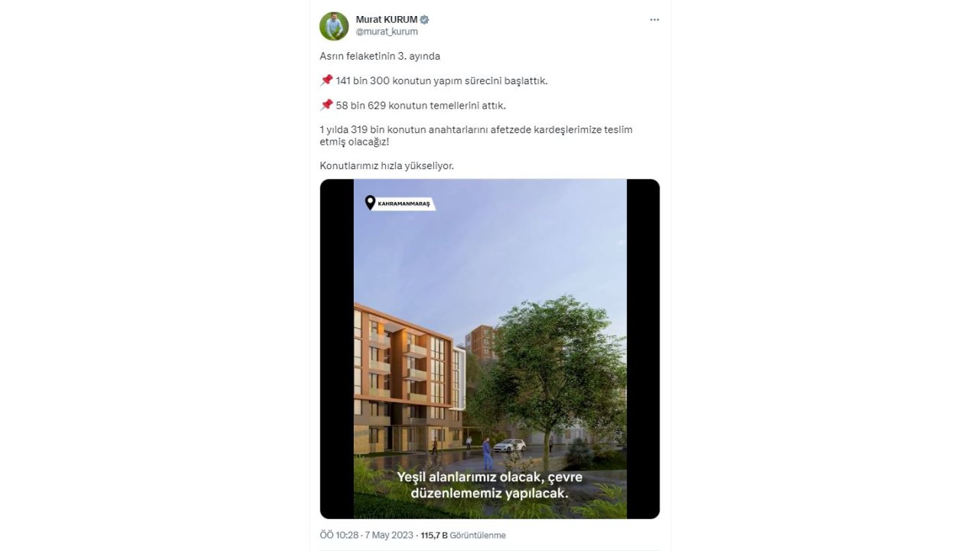Click the pushpin emoji beside 141 bin 300
The width and height of the screenshot is (980, 551).
tap(326, 80)
